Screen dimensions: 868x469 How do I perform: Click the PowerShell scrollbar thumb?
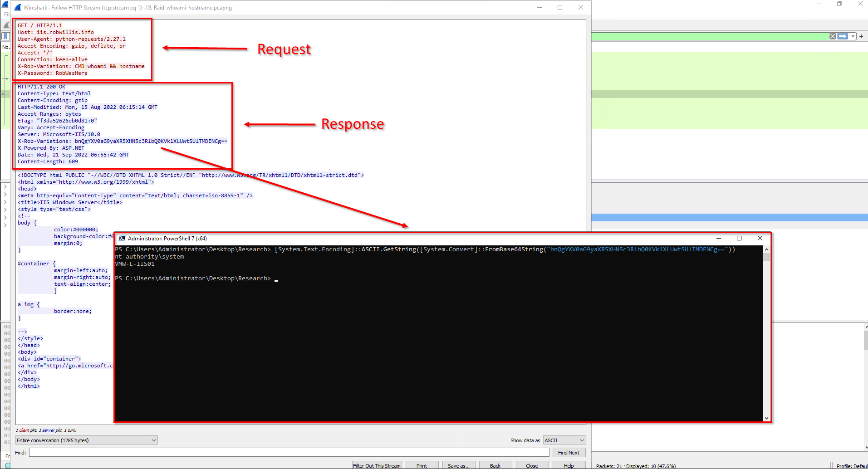[x=766, y=257]
